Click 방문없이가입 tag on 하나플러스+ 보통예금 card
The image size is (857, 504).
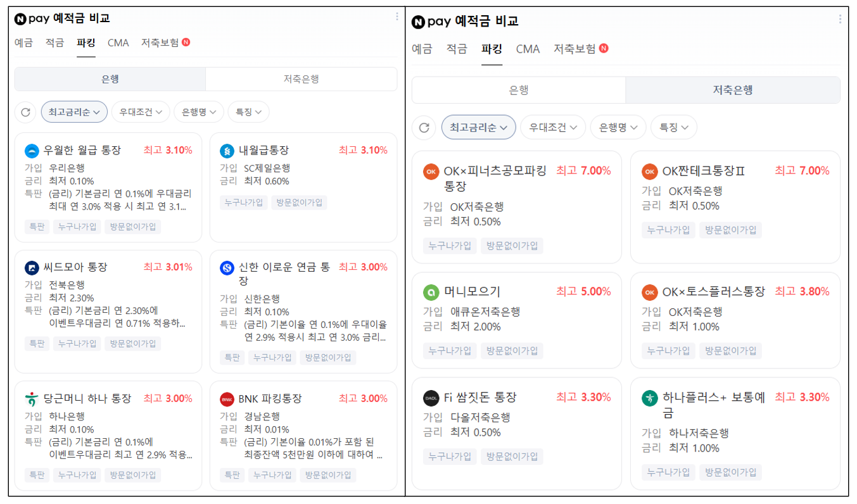tap(730, 472)
